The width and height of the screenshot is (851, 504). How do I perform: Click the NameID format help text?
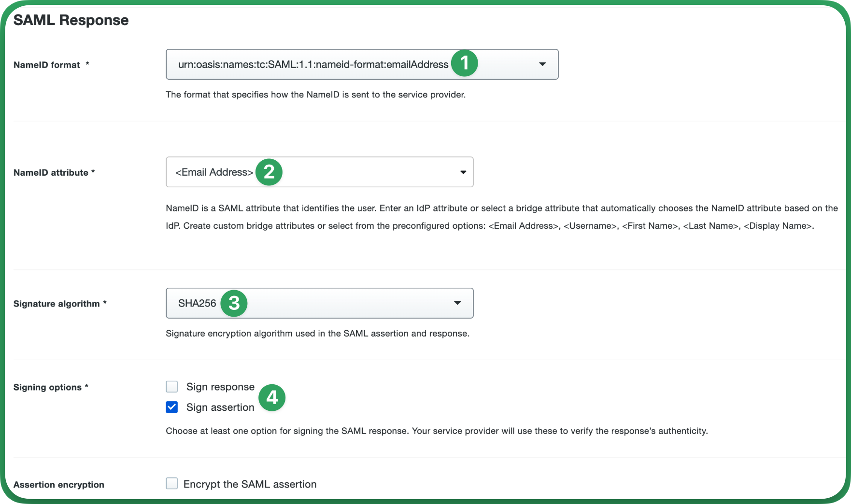click(316, 95)
